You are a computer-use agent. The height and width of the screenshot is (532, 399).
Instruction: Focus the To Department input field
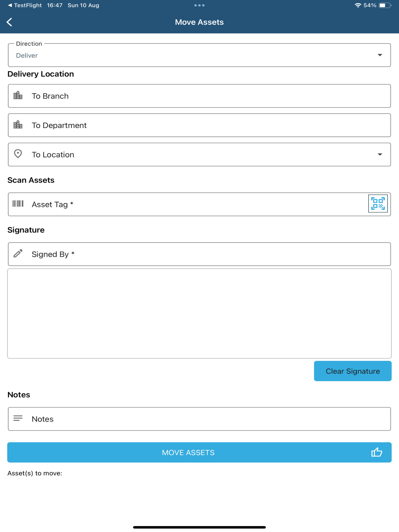click(x=199, y=125)
